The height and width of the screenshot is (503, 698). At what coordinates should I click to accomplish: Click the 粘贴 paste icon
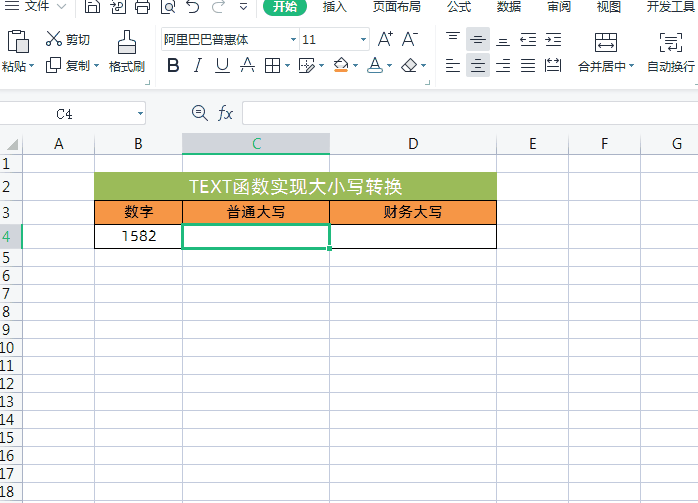(18, 42)
